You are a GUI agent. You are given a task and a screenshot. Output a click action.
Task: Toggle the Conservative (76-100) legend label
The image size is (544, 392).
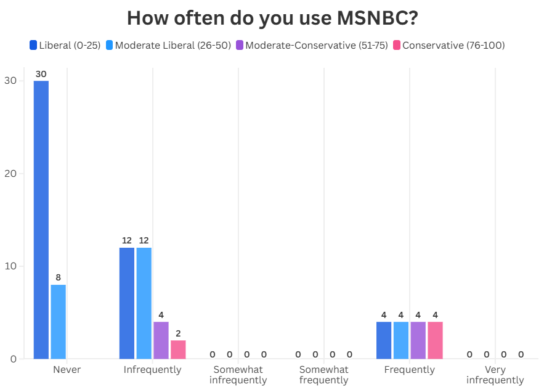453,45
